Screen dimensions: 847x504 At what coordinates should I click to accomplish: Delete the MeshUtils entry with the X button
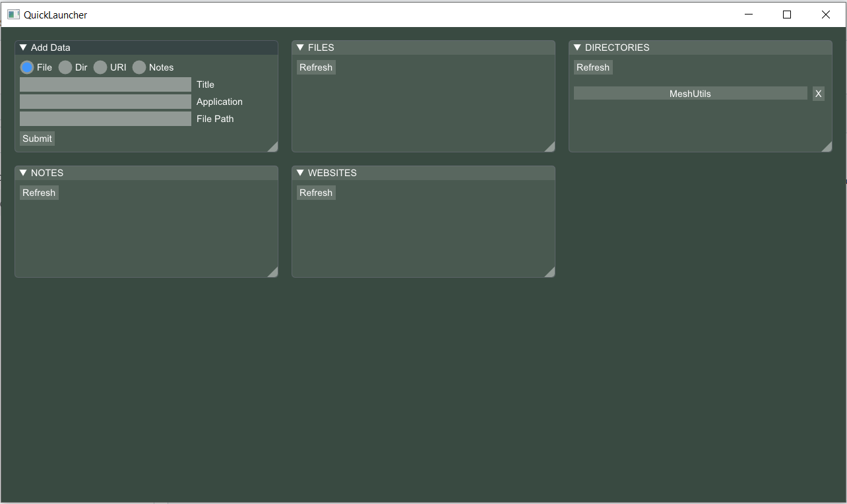(818, 93)
